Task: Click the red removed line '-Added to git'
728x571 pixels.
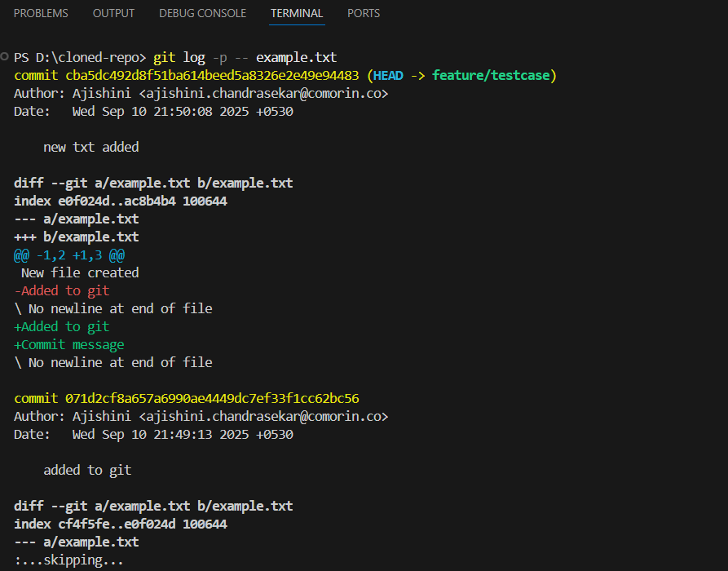Action: (62, 290)
